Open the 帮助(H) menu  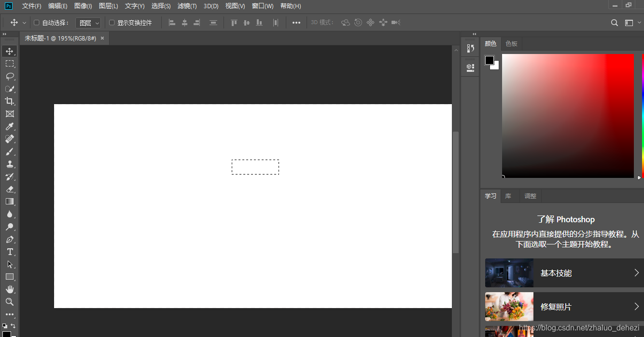[x=291, y=6]
